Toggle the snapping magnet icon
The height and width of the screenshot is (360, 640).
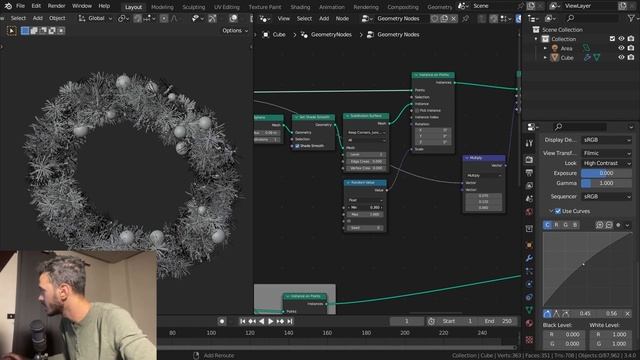click(138, 18)
